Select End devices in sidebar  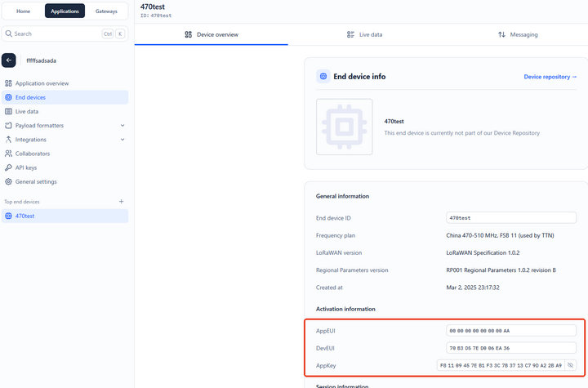30,97
